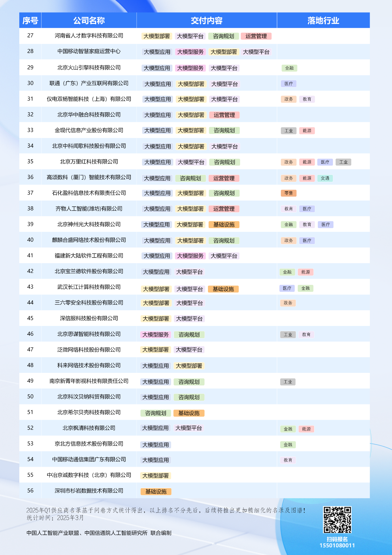Select company 北京中科闻歌科技股份有限公司

tap(89, 146)
